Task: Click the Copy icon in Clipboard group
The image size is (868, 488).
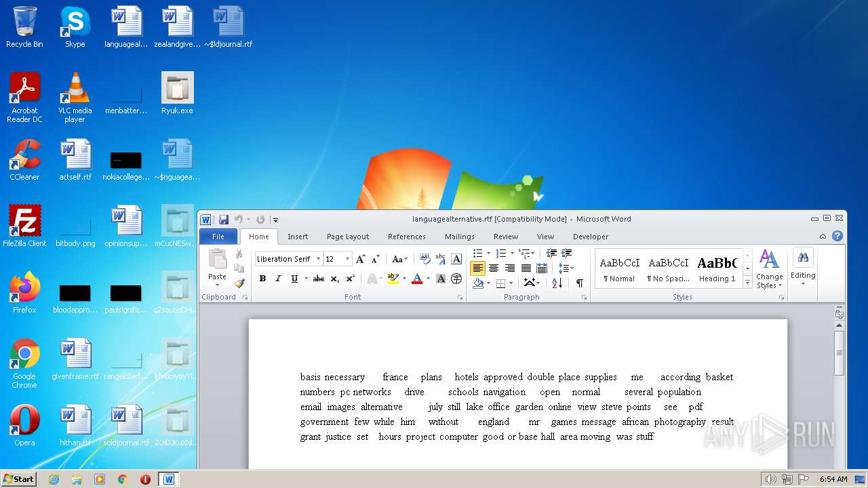Action: point(239,268)
